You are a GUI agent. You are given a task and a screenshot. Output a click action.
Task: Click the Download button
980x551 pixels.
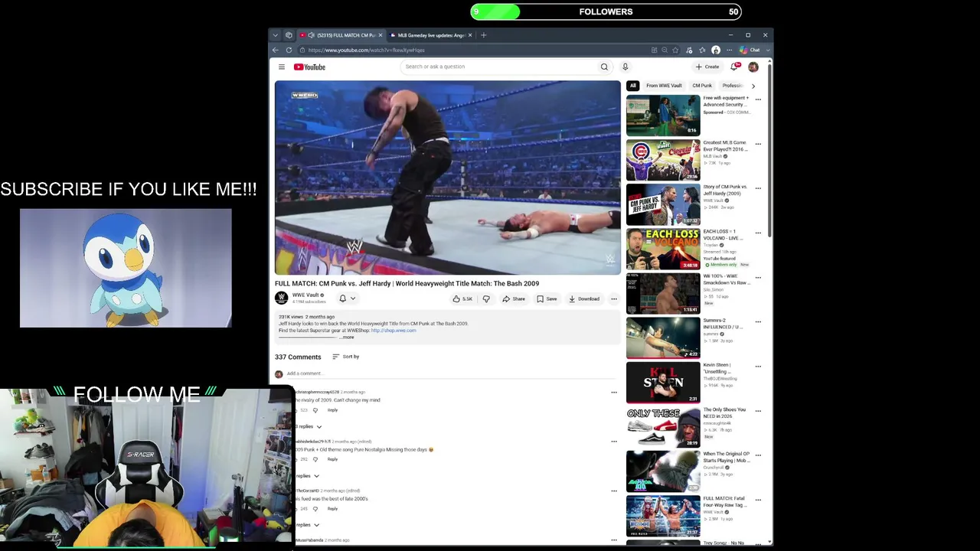[x=584, y=299]
